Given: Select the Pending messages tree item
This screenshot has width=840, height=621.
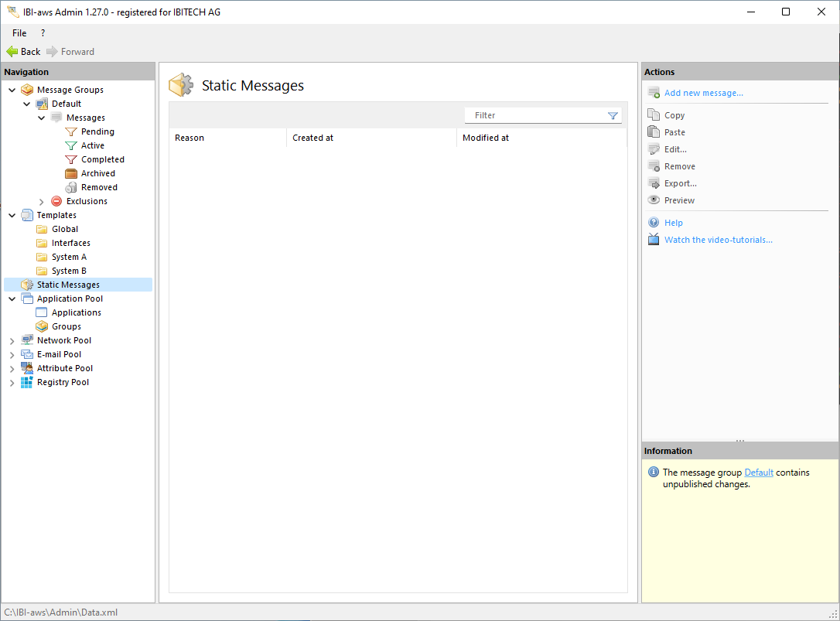Looking at the screenshot, I should 97,131.
